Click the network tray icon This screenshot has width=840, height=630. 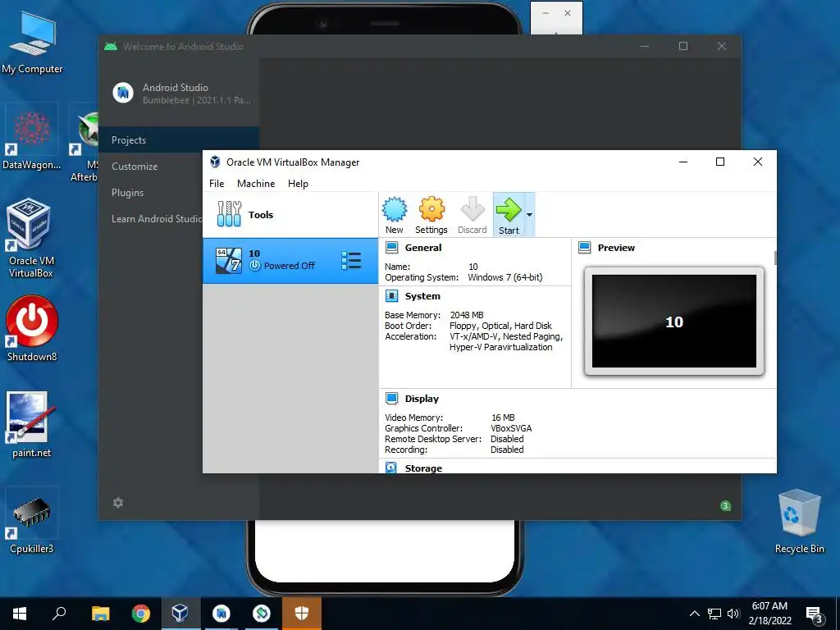click(x=714, y=614)
